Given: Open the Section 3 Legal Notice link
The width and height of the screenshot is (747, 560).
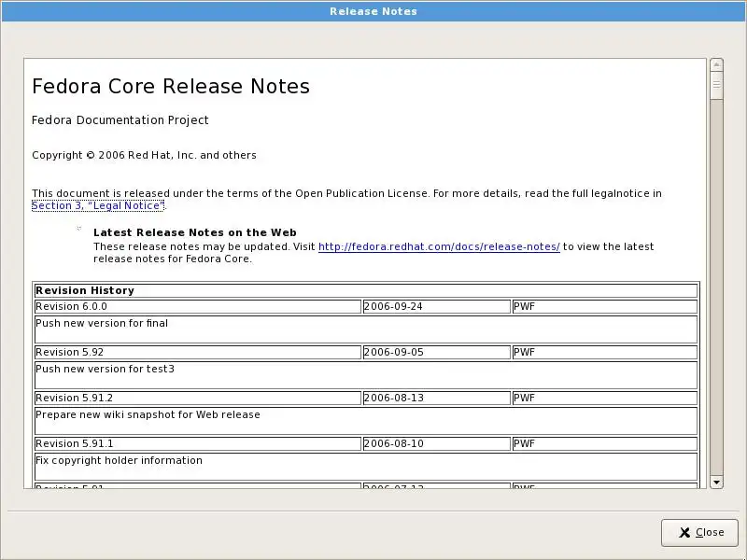Looking at the screenshot, I should click(x=98, y=205).
